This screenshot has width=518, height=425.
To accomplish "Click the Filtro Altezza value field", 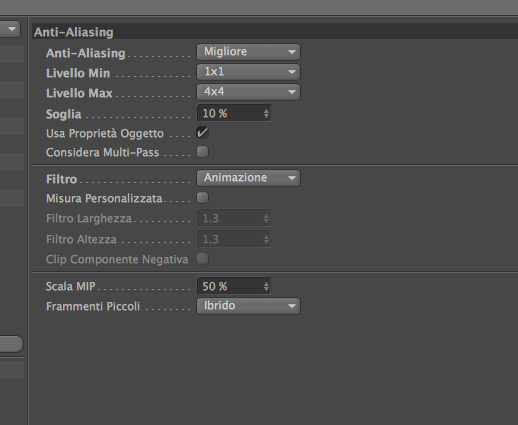I will point(234,239).
